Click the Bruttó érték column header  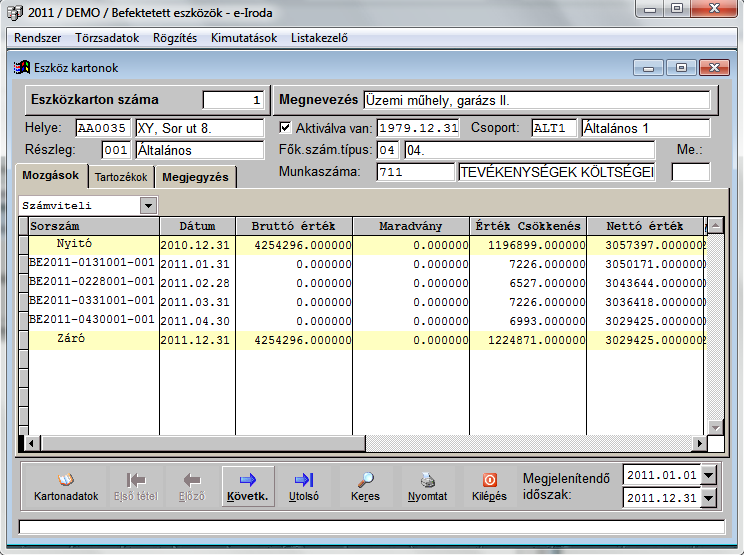(x=294, y=226)
